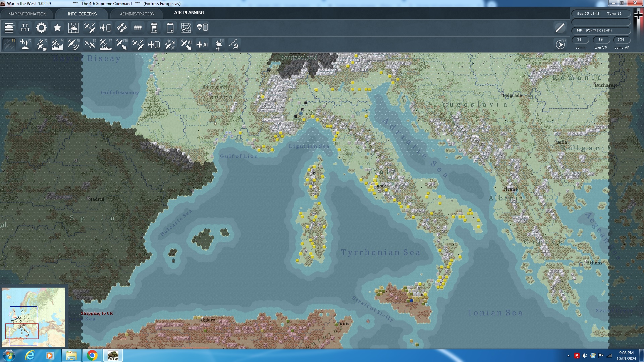Open the MAP INFORMATION tab
Image resolution: width=644 pixels, height=362 pixels.
point(28,14)
